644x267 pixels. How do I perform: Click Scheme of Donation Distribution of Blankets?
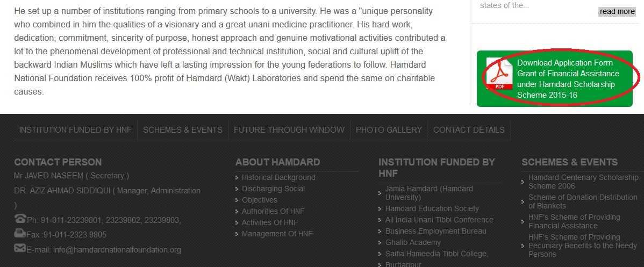(x=583, y=201)
